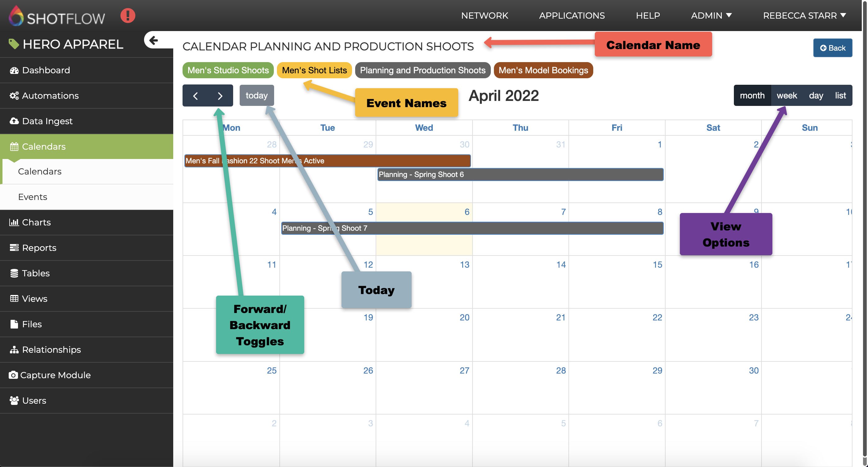Viewport: 868px width, 467px height.
Task: Click the red alert notification icon
Action: point(128,16)
